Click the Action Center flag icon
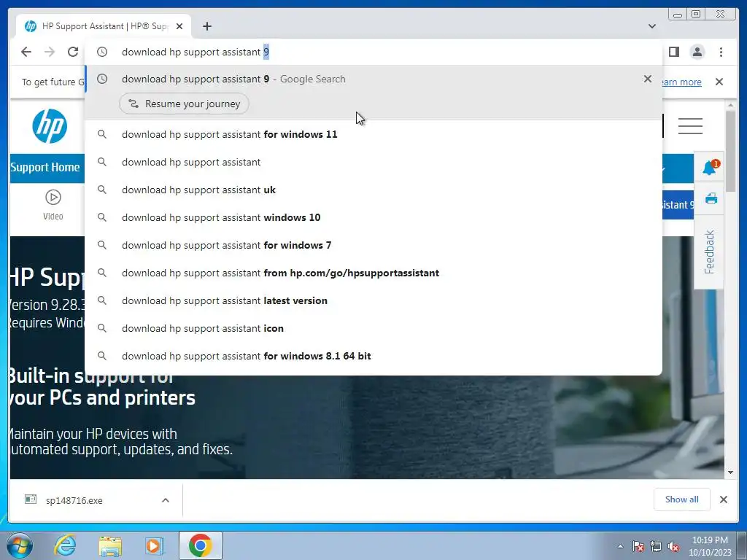 pos(638,547)
